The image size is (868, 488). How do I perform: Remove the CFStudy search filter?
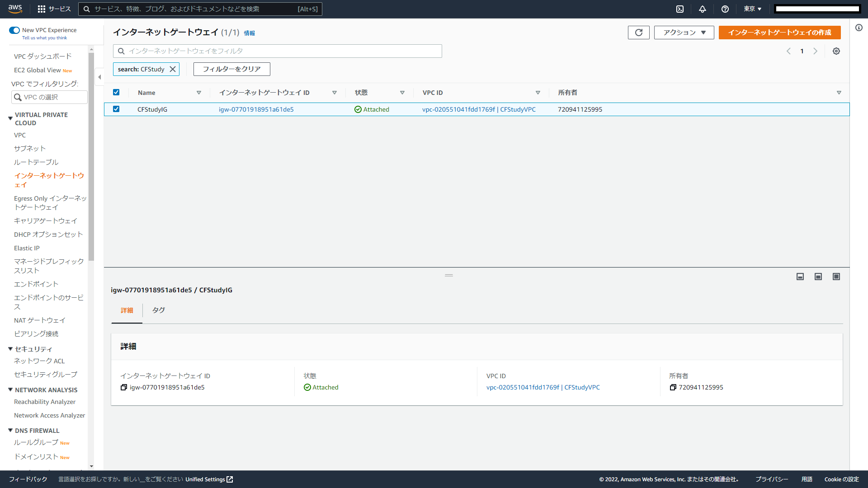pos(173,69)
